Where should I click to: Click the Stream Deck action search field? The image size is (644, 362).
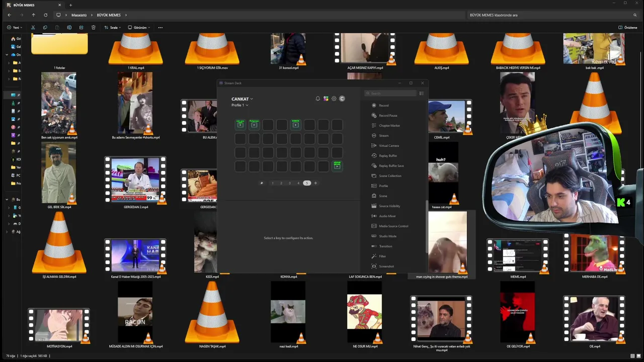pyautogui.click(x=391, y=94)
